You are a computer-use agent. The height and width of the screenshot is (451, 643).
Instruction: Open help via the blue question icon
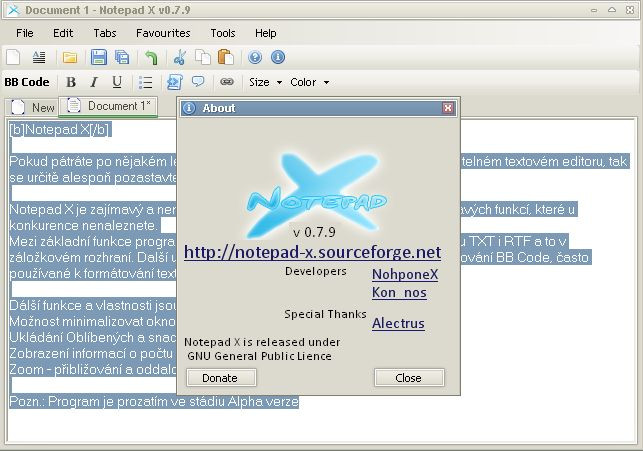coord(255,57)
